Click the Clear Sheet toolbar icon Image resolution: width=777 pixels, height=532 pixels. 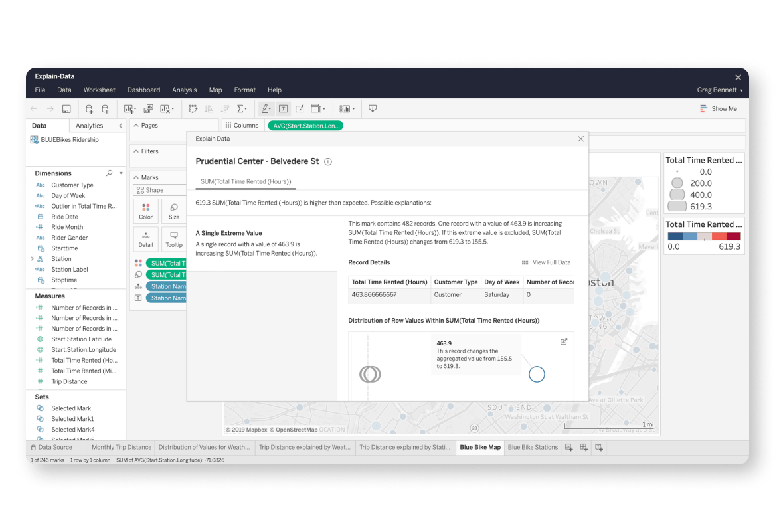click(167, 108)
